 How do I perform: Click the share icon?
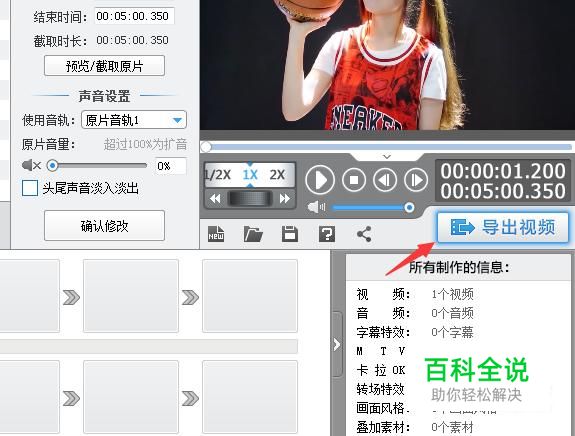click(364, 234)
